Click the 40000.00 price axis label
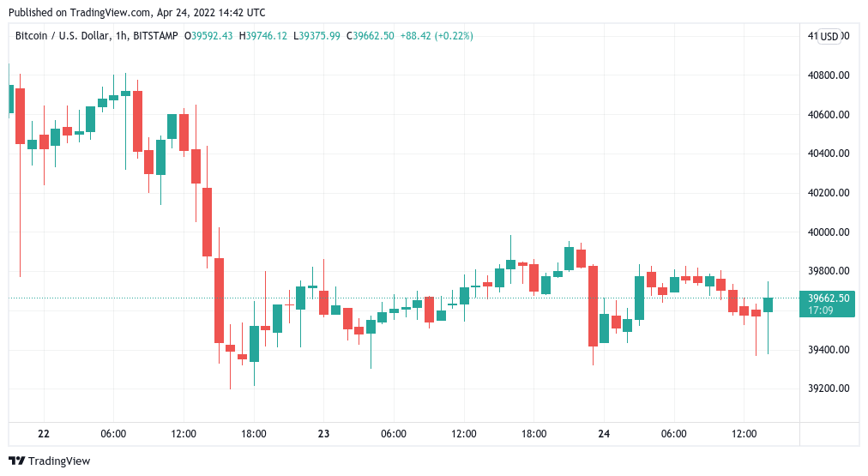 [x=828, y=232]
